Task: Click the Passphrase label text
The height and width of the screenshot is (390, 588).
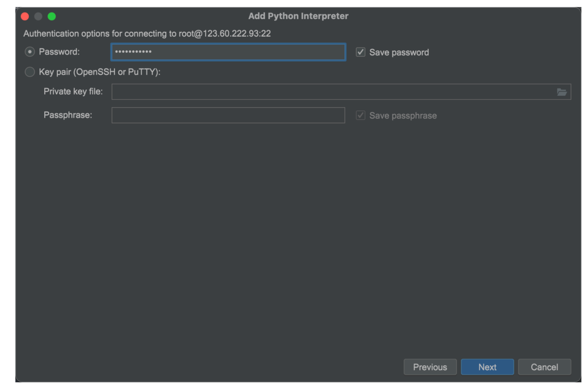Action: (68, 115)
